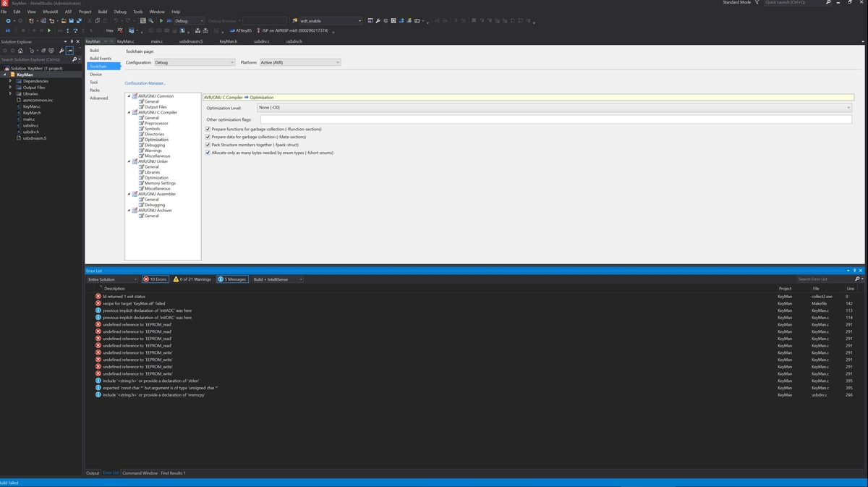The height and width of the screenshot is (487, 868).
Task: Expand the Libraries node in Solution Explorer
Action: 10,93
